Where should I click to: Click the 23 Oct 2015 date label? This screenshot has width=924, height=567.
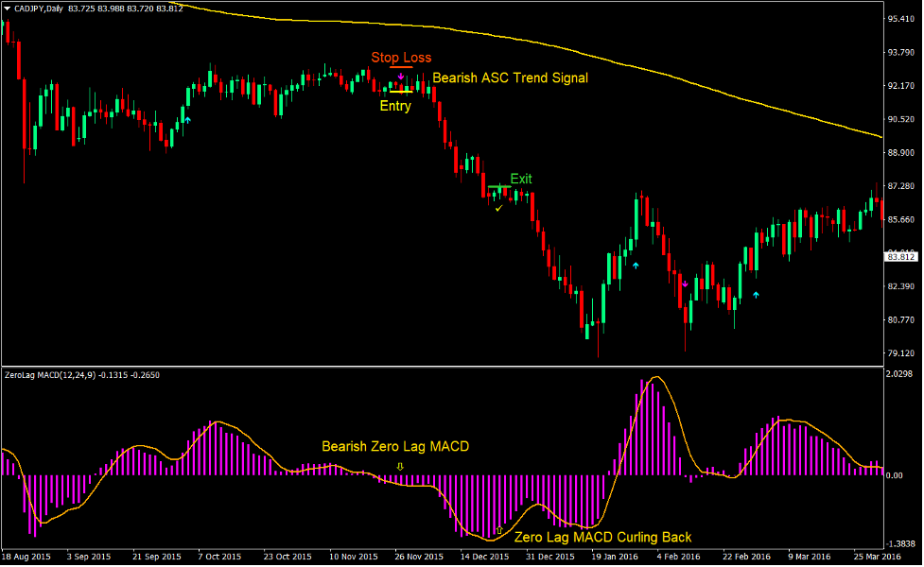(288, 557)
